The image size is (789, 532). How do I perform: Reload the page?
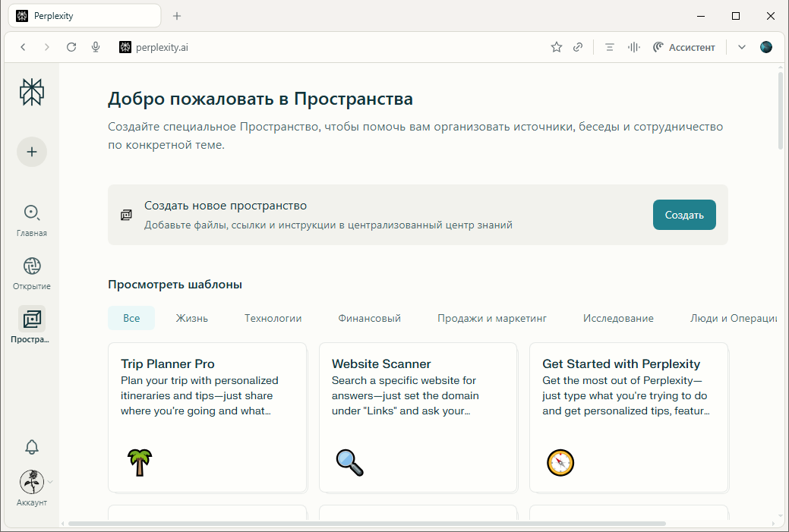click(71, 47)
